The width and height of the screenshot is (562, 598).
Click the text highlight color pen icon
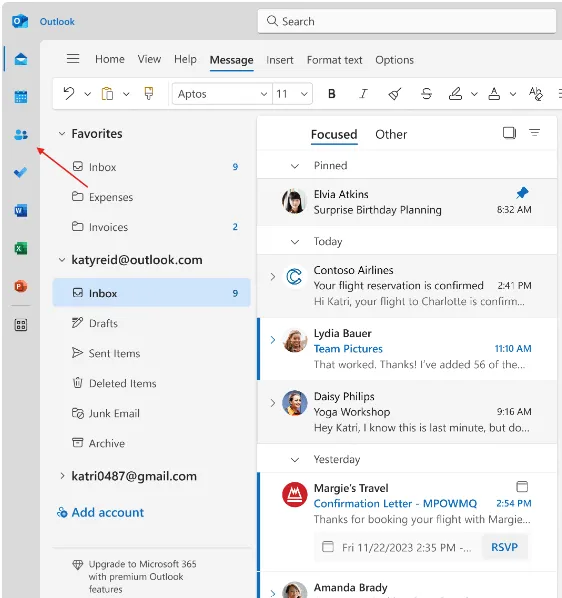tap(455, 93)
